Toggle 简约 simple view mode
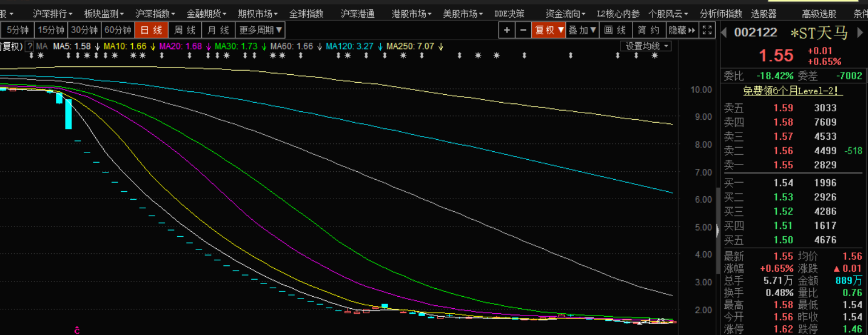 click(649, 30)
